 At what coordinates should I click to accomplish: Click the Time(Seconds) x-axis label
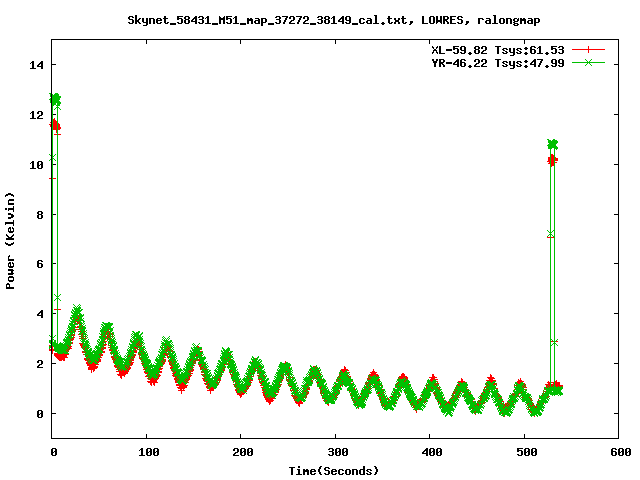334,471
